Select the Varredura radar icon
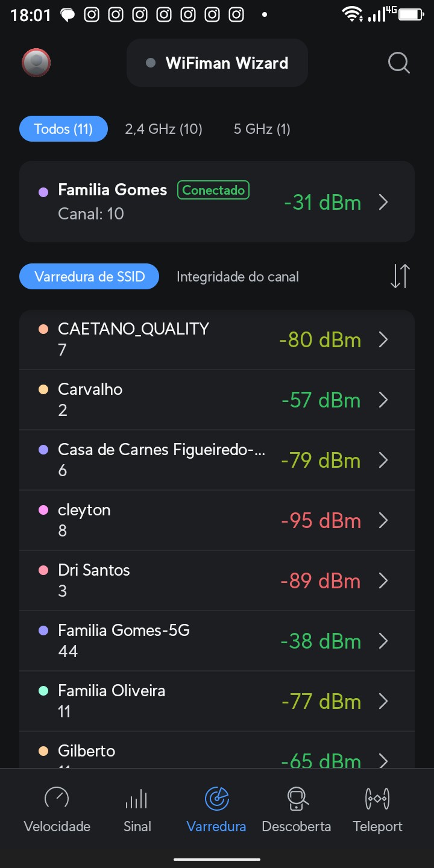The width and height of the screenshot is (434, 868). 216,798
